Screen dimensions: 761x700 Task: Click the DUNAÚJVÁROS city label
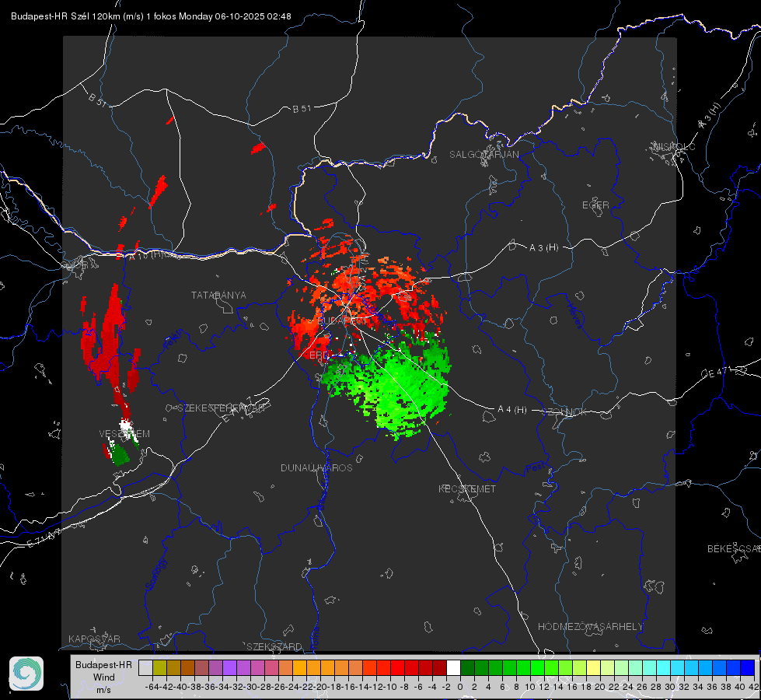316,467
